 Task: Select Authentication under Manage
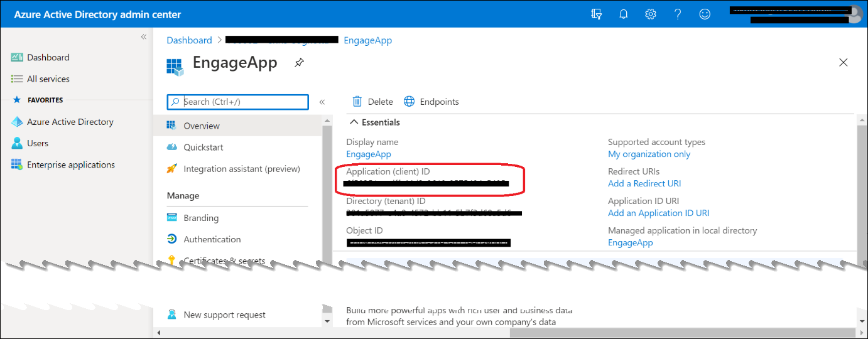pos(212,239)
